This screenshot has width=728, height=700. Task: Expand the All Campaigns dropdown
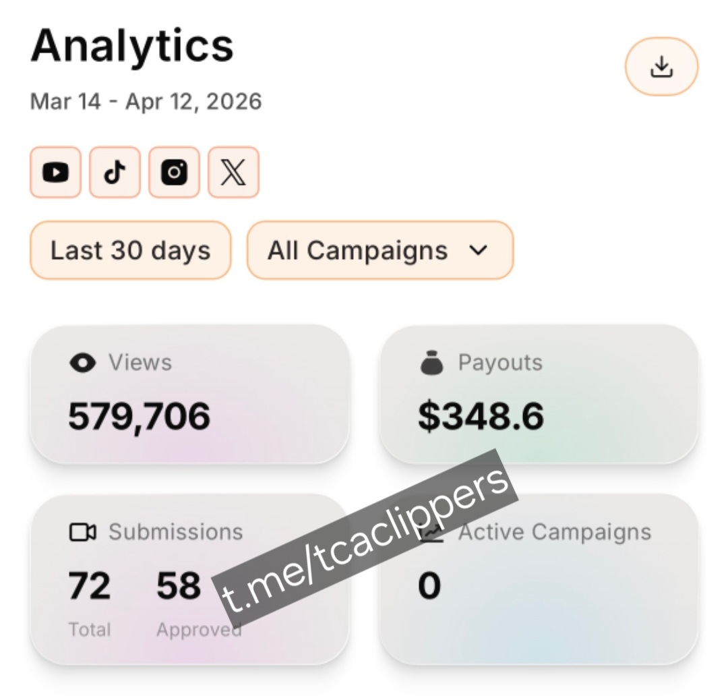[380, 250]
